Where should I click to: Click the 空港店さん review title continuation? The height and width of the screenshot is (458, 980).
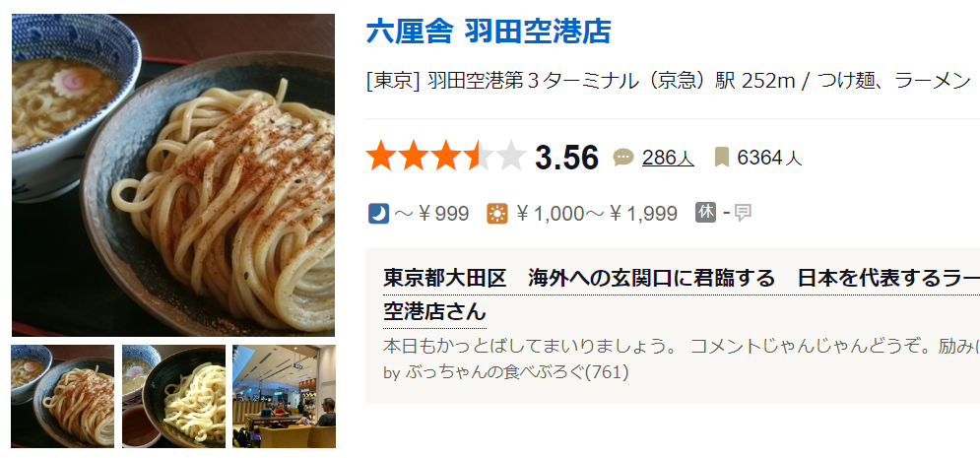(434, 312)
